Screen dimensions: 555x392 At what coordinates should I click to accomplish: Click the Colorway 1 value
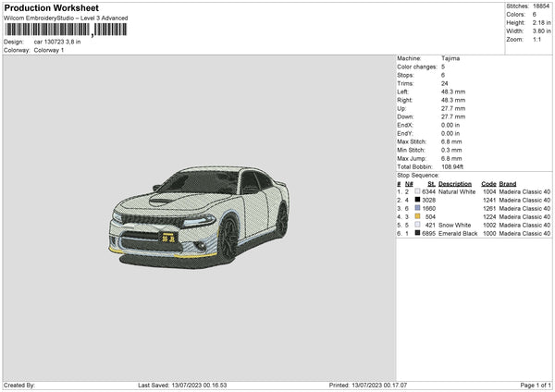tap(49, 49)
